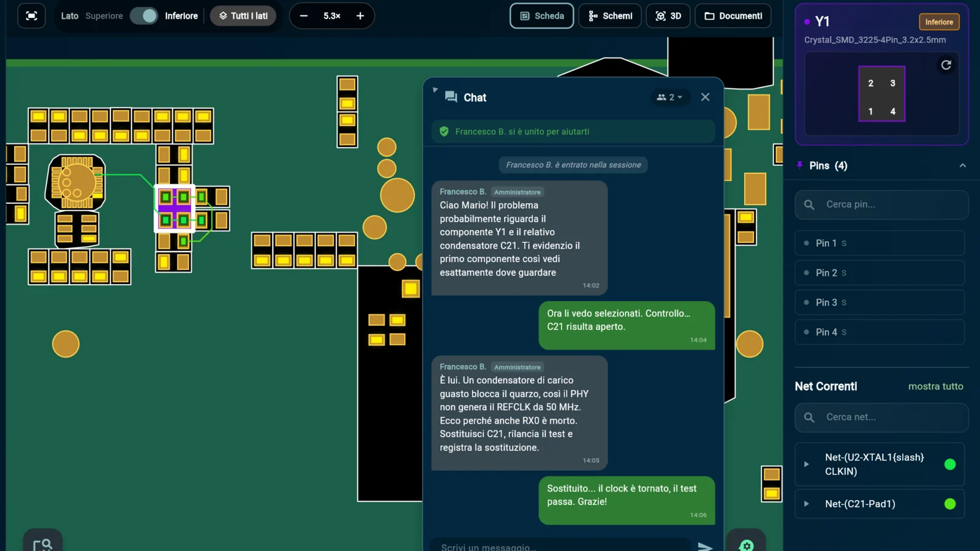This screenshot has height=551, width=980.
Task: Open the Documenti tab
Action: 733,16
